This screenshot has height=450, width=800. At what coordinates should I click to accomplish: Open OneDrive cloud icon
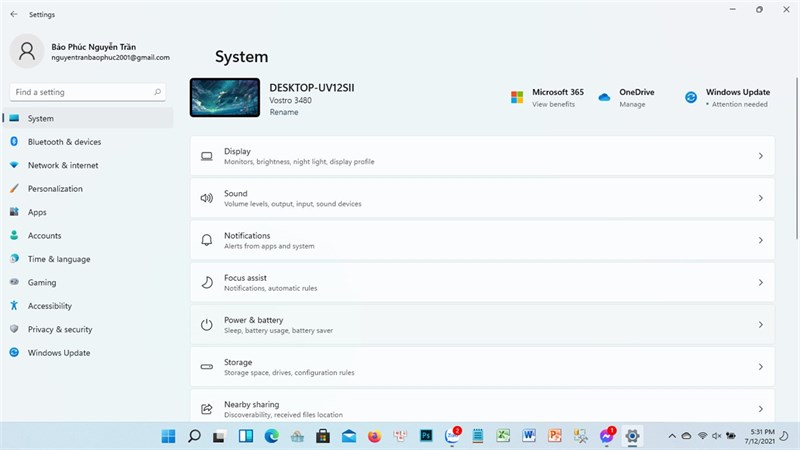coord(604,97)
